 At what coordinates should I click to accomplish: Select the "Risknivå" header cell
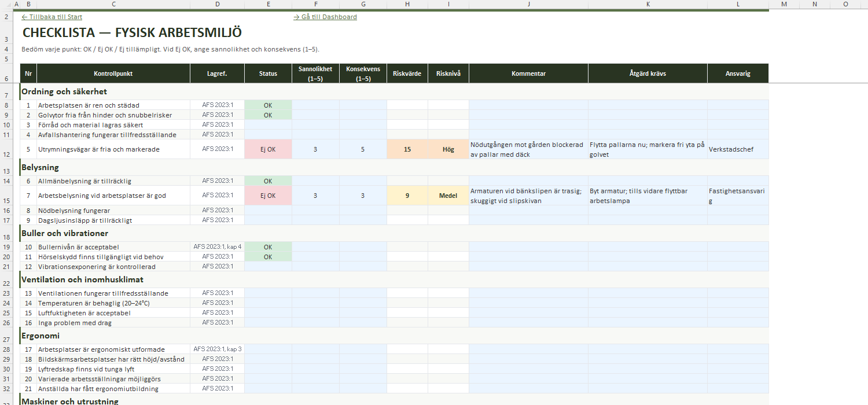coord(448,73)
